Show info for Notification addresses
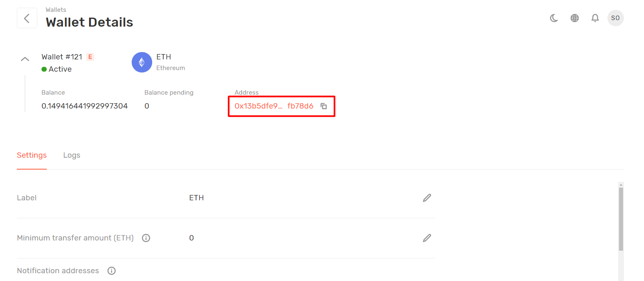The width and height of the screenshot is (644, 281). 112,271
